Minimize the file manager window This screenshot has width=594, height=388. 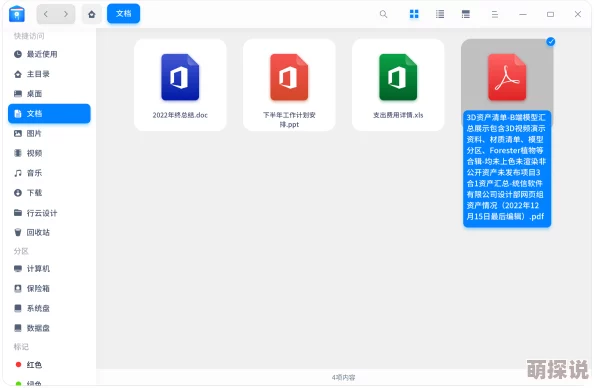pyautogui.click(x=523, y=14)
